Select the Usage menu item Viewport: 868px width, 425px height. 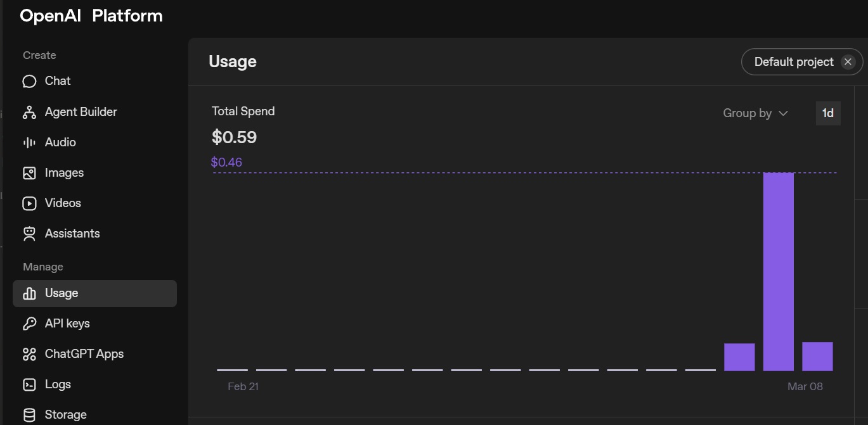coord(94,293)
